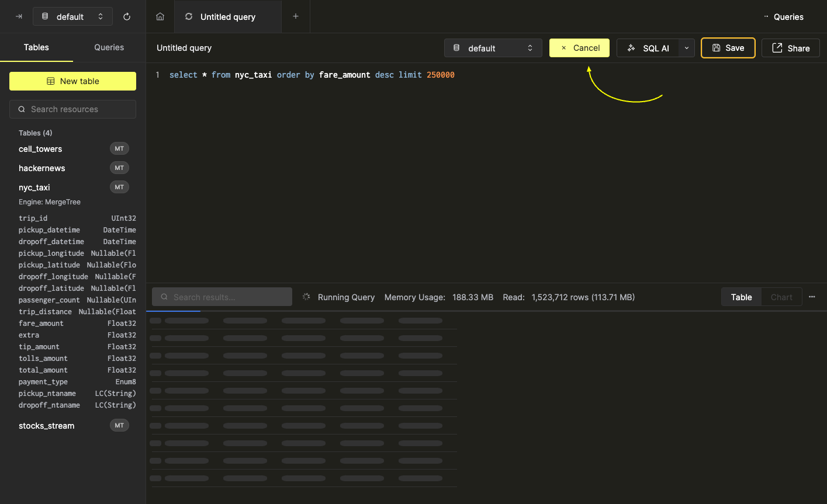Open the three-dots menu in the results bar
Viewport: 827px width, 504px height.
(x=812, y=297)
